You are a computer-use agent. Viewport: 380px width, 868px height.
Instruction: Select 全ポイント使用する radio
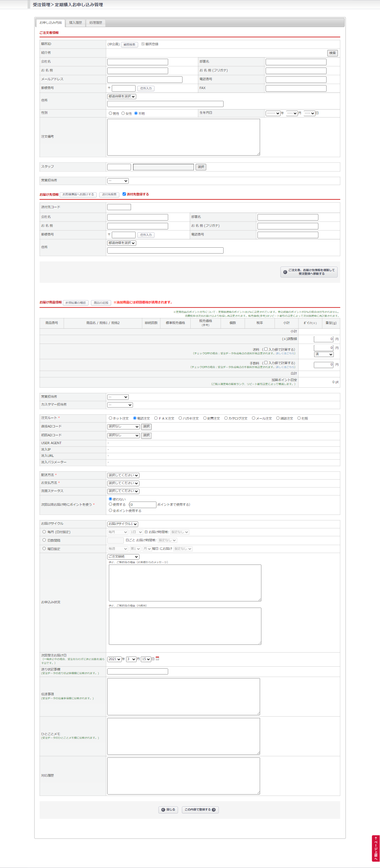click(x=110, y=510)
